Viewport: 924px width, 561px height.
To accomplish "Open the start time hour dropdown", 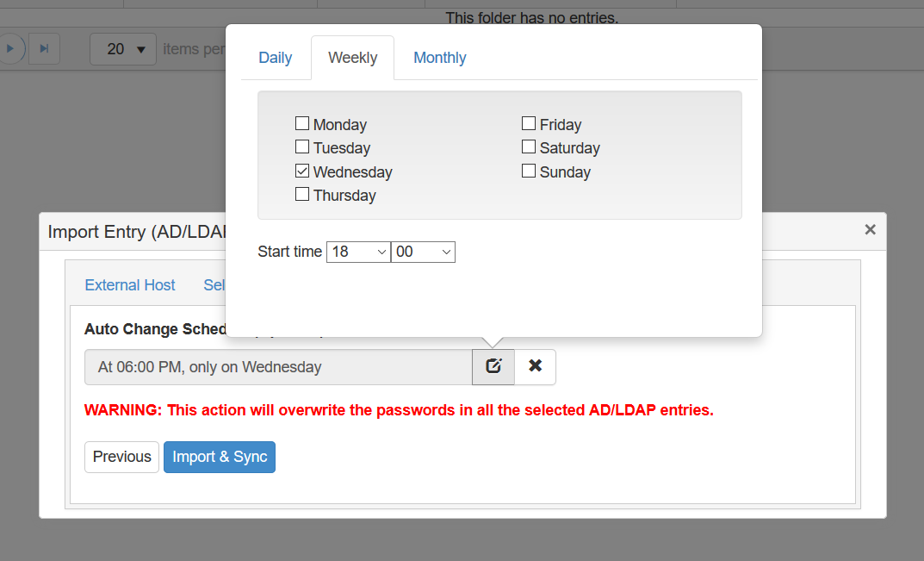I will pos(358,252).
